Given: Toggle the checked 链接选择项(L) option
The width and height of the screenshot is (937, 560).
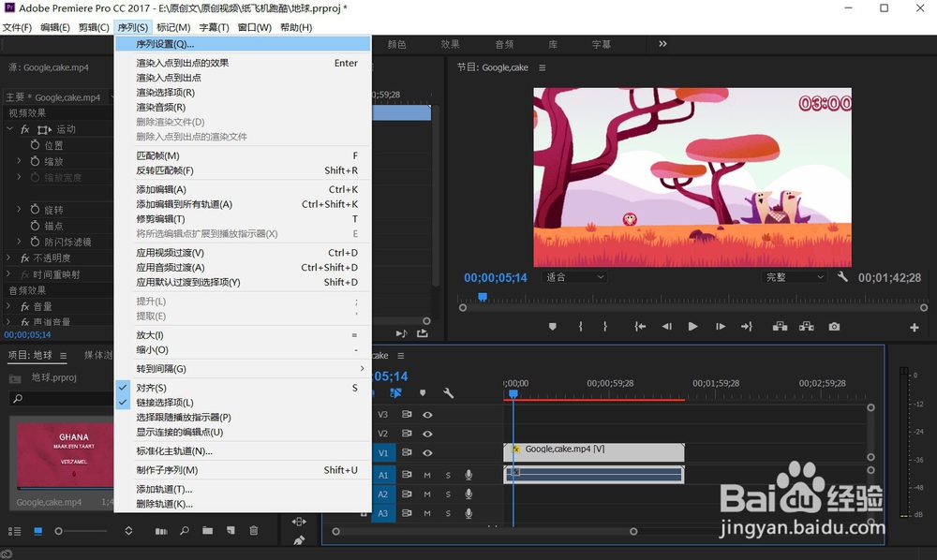Looking at the screenshot, I should pos(243,403).
